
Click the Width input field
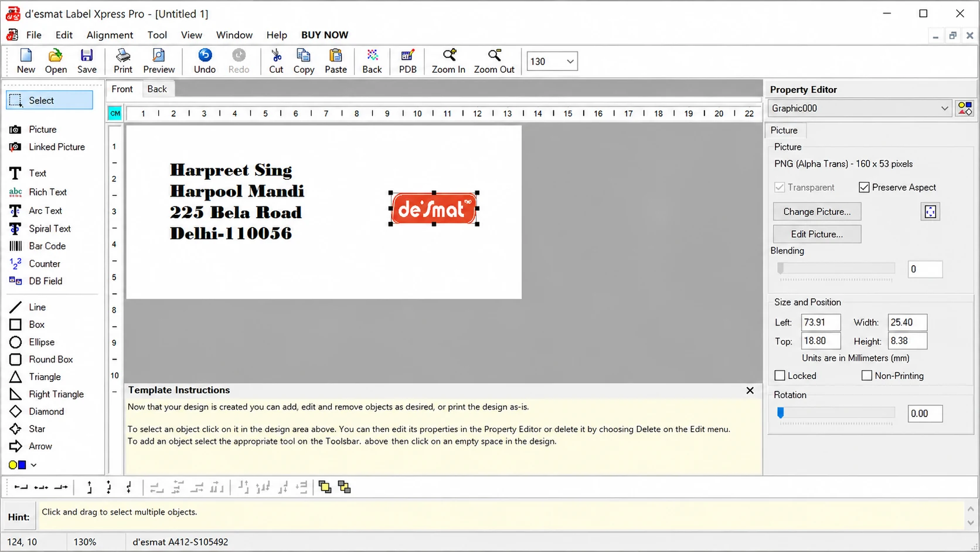coord(907,322)
